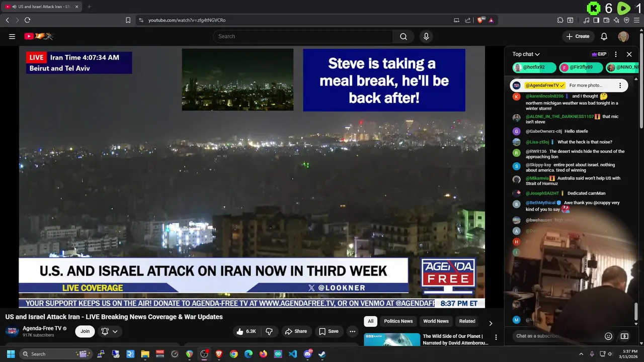Image resolution: width=644 pixels, height=362 pixels.
Task: Show more filter chips with arrow
Action: point(491,323)
